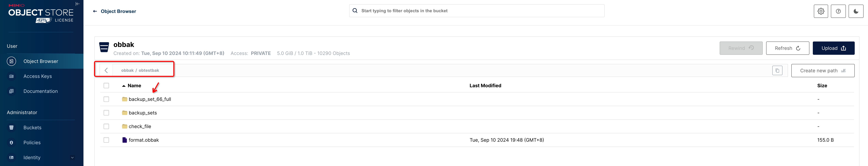868x166 pixels.
Task: Go to Buckets in Administrator section
Action: tap(32, 128)
